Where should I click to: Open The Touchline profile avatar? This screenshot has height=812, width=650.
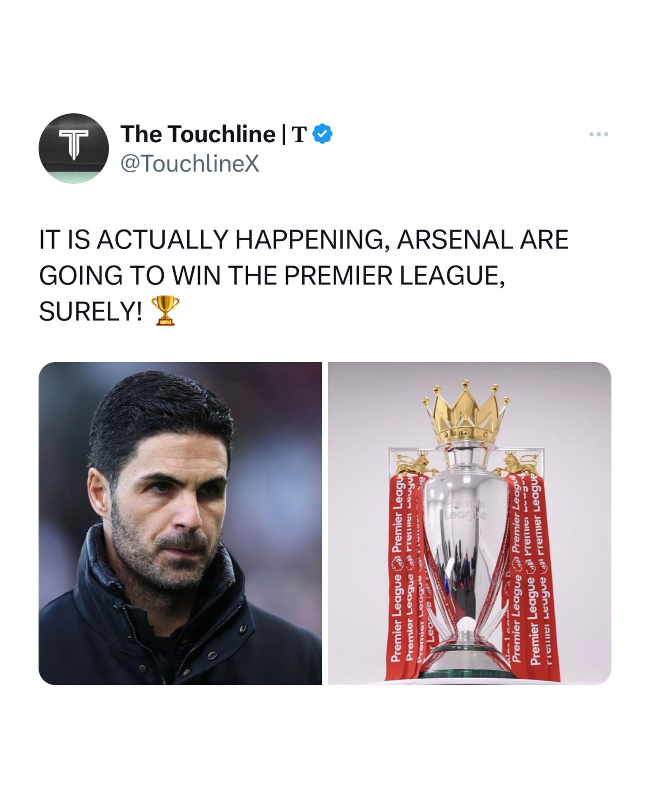(74, 148)
